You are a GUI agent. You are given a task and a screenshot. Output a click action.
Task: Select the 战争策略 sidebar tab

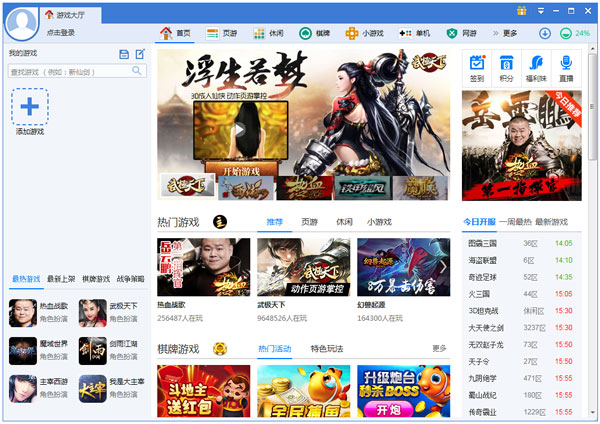click(130, 279)
